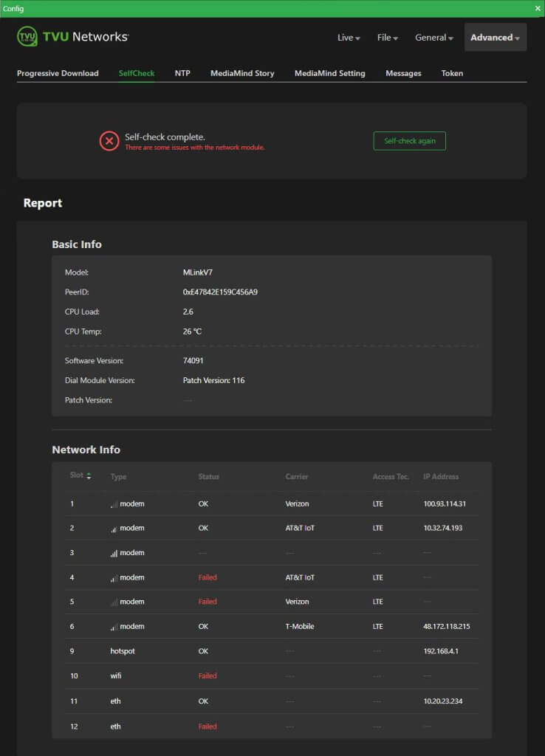Viewport: 545px width, 756px height.
Task: Open the File dropdown menu
Action: point(387,38)
